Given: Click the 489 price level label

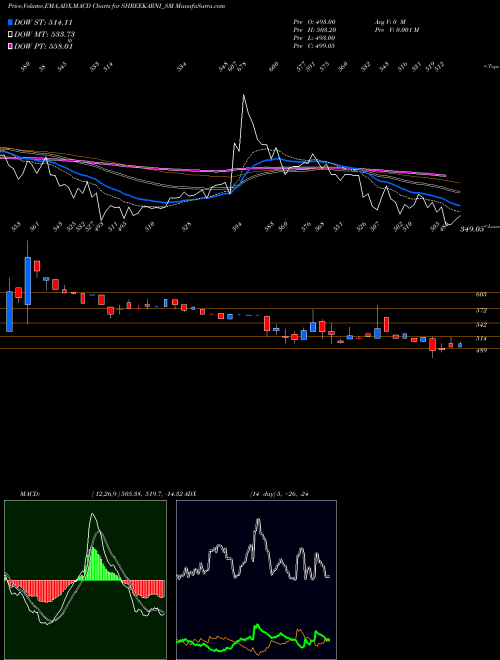Looking at the screenshot, I should 481,350.
